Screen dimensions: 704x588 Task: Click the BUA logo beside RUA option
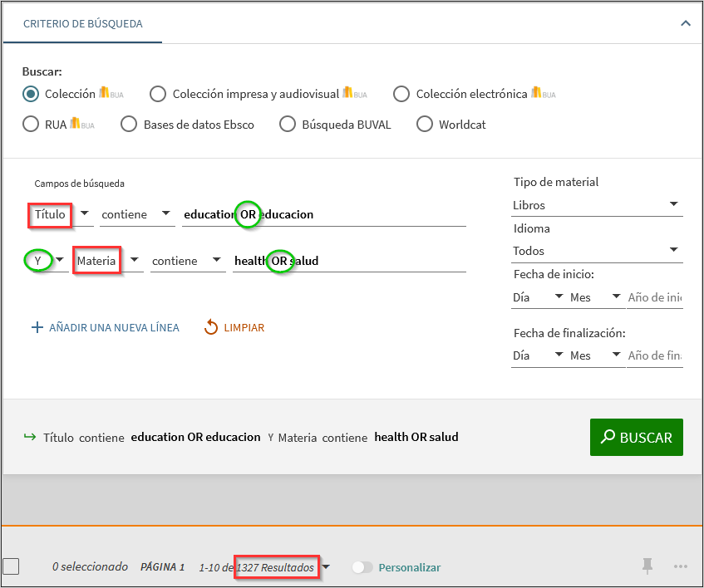click(x=82, y=124)
